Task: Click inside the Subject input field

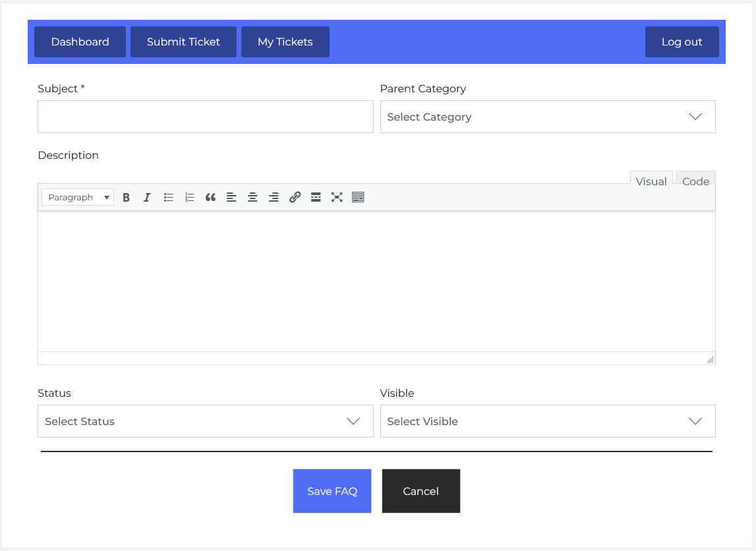Action: click(205, 117)
